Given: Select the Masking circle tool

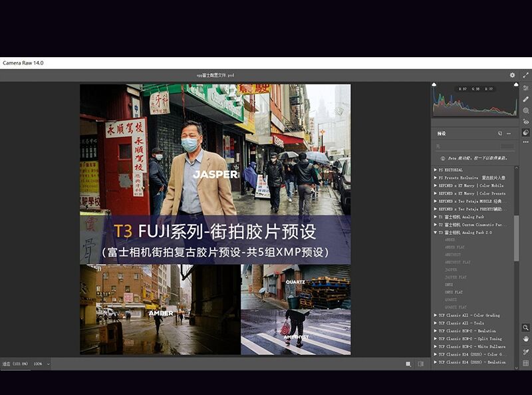Looking at the screenshot, I should pos(525,110).
